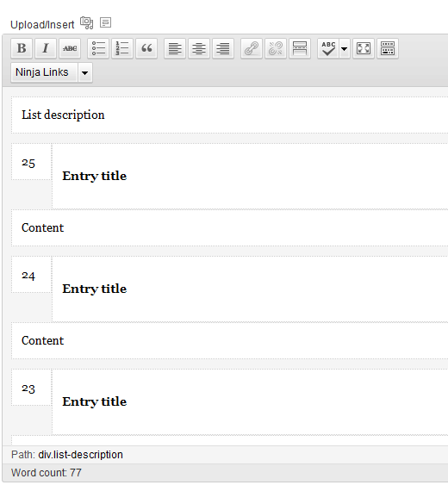Insert ordered numbered list

122,48
